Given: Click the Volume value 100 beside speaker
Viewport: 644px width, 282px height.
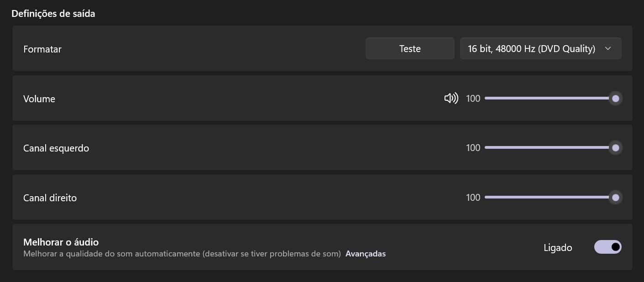Looking at the screenshot, I should 473,98.
